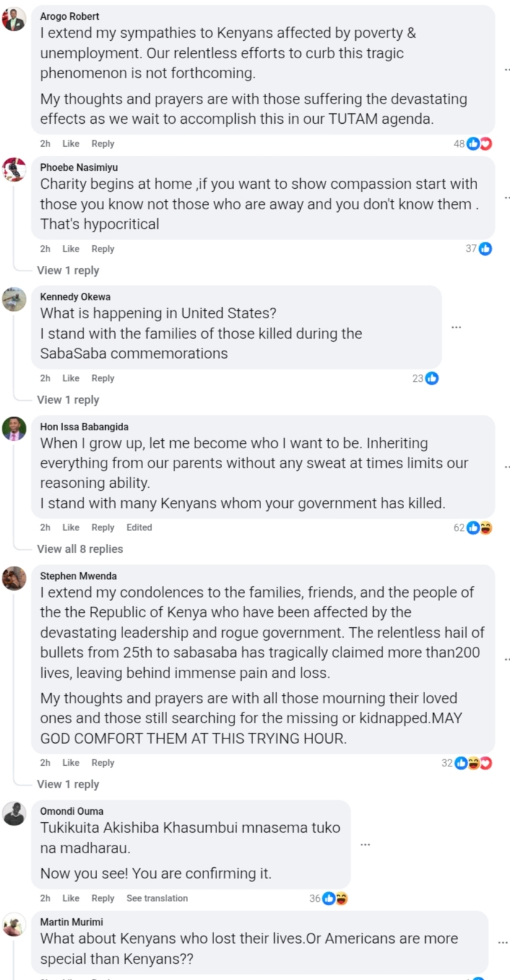Like Stephen Mwenda's comment
The width and height of the screenshot is (510, 980).
71,763
